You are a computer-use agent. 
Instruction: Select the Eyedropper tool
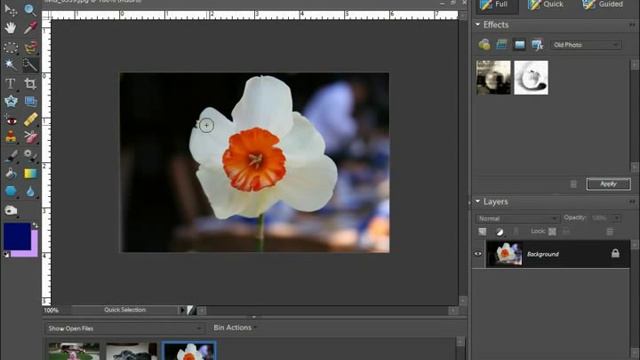pyautogui.click(x=30, y=28)
